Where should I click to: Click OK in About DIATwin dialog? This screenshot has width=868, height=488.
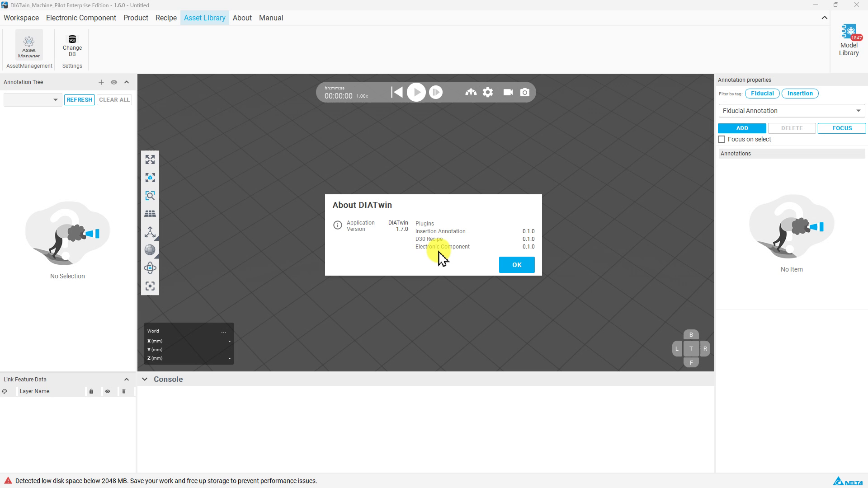517,265
